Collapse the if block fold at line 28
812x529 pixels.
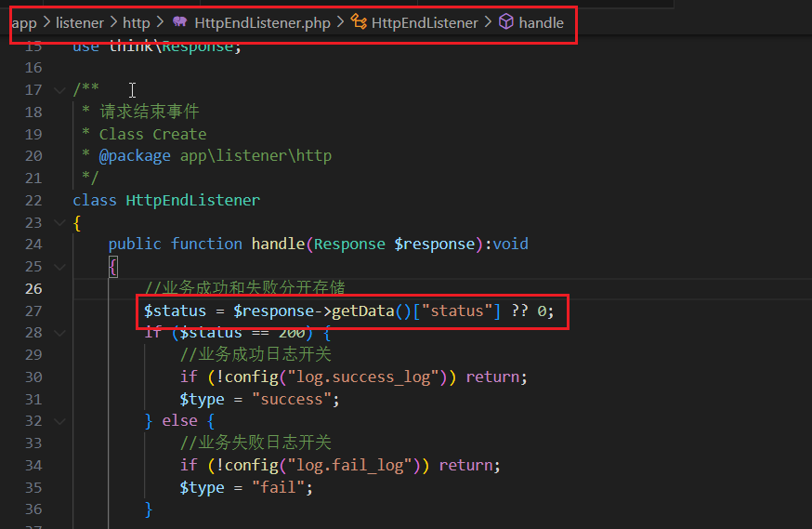pos(59,333)
